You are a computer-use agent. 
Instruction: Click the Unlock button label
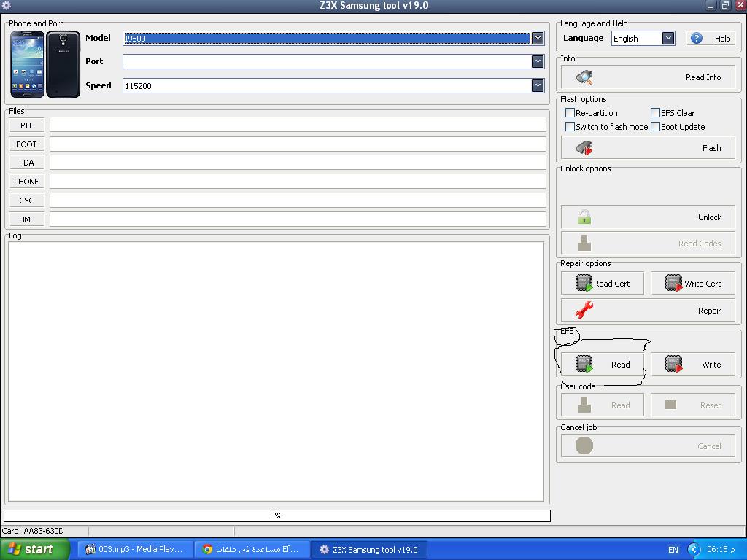tap(710, 217)
